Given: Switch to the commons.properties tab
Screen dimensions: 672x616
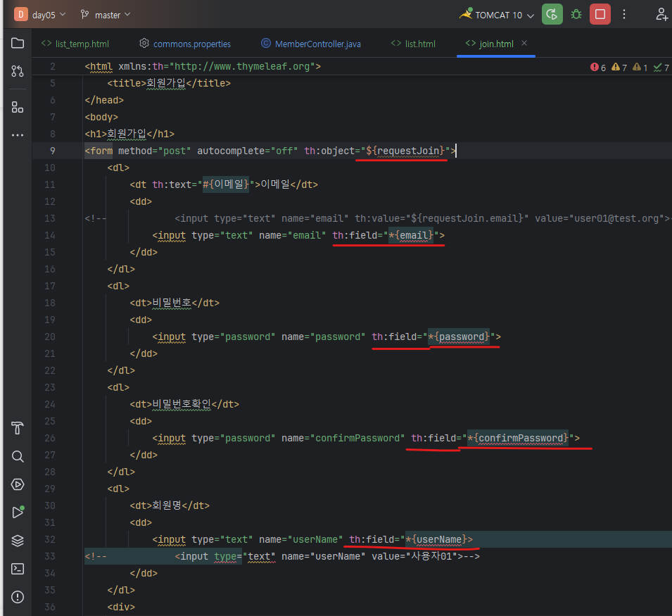Looking at the screenshot, I should (185, 44).
